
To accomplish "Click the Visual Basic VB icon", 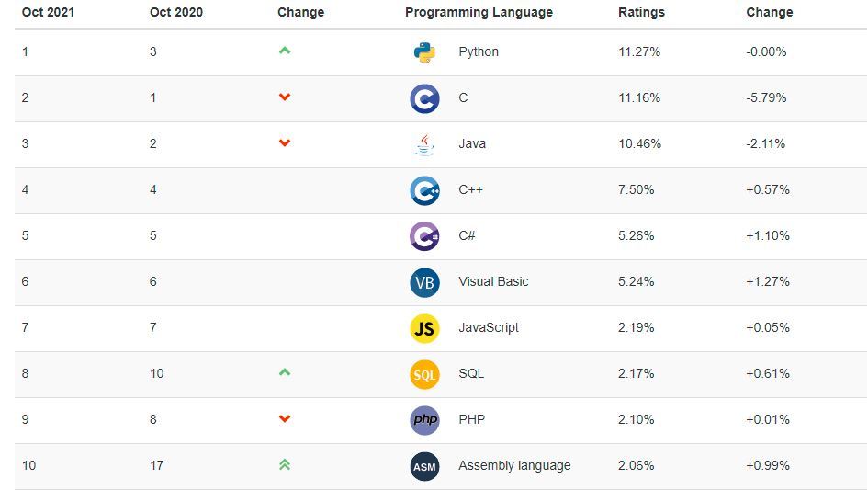I will 424,282.
